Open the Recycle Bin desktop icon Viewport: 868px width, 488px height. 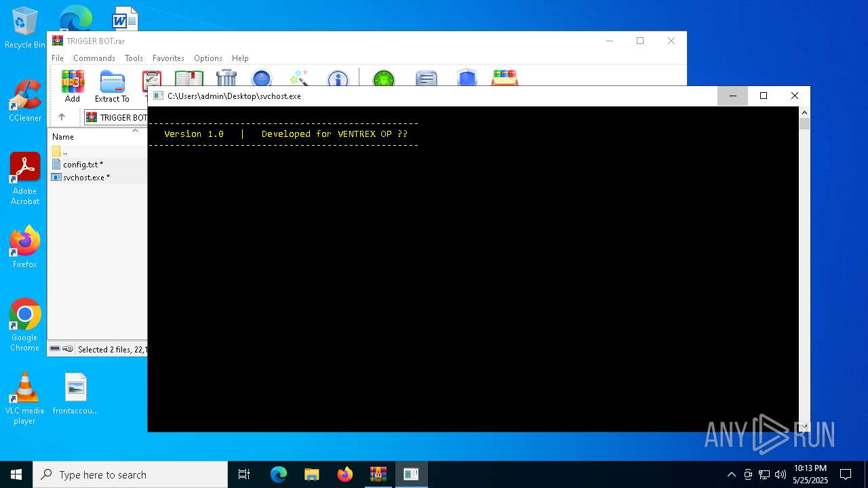tap(24, 28)
